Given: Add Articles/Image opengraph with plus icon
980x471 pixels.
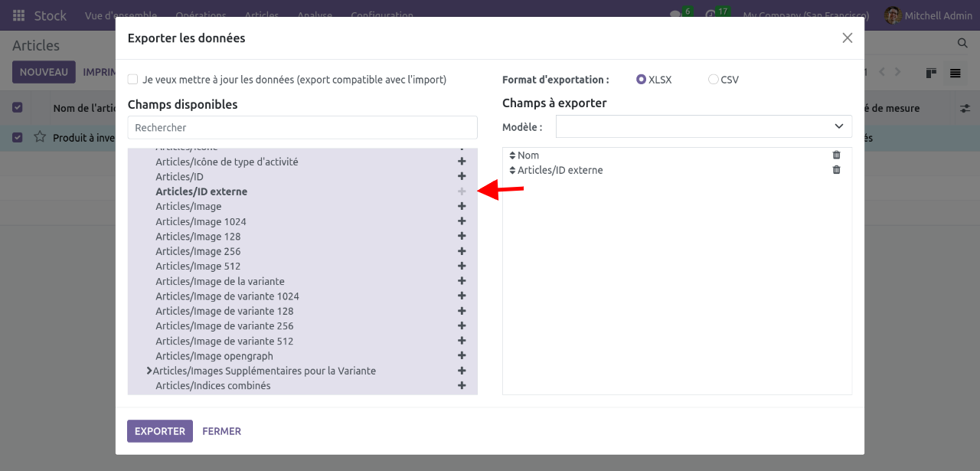Looking at the screenshot, I should 462,355.
